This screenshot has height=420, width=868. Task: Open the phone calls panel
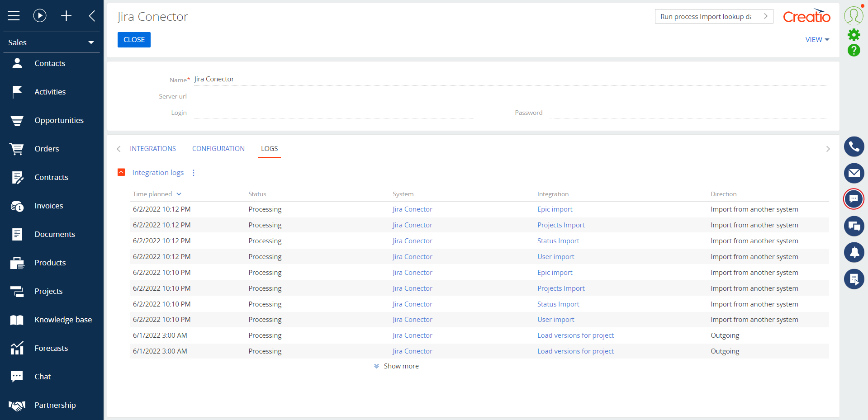[854, 146]
